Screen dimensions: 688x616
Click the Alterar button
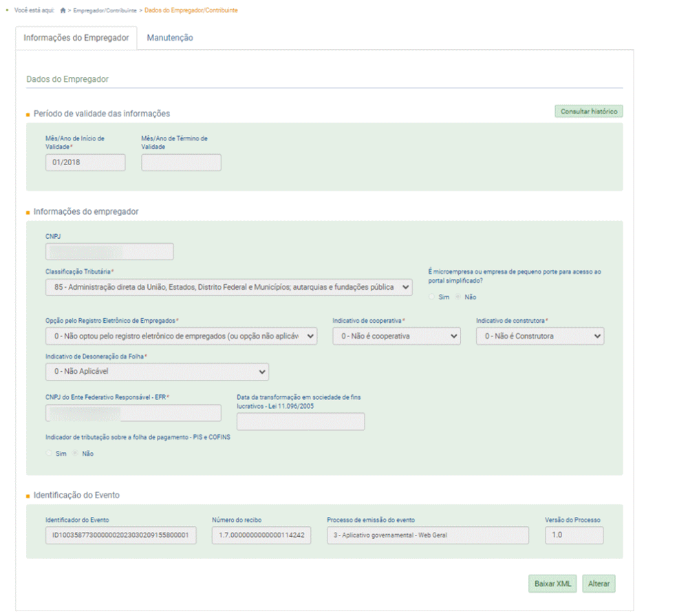(598, 584)
